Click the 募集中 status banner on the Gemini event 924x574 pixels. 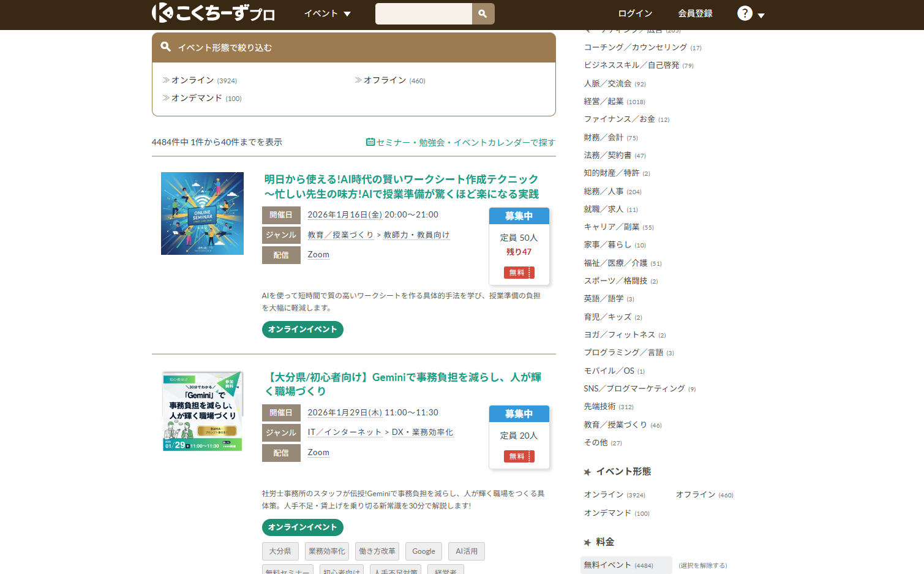(x=519, y=414)
